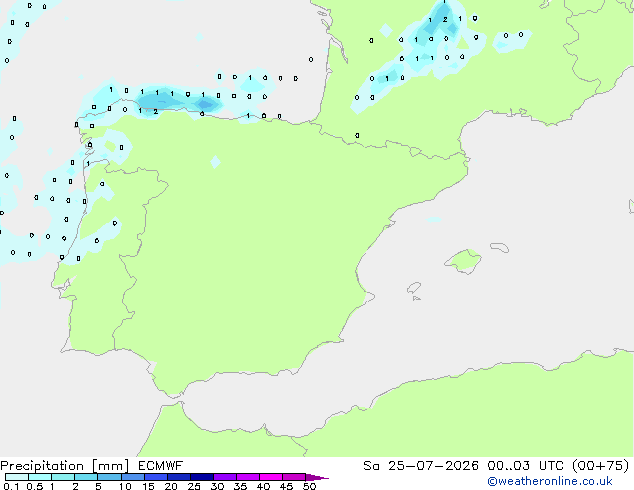Click the forecast date 'Sa 25-07-2026'
This screenshot has height=490, width=634.
click(x=421, y=466)
